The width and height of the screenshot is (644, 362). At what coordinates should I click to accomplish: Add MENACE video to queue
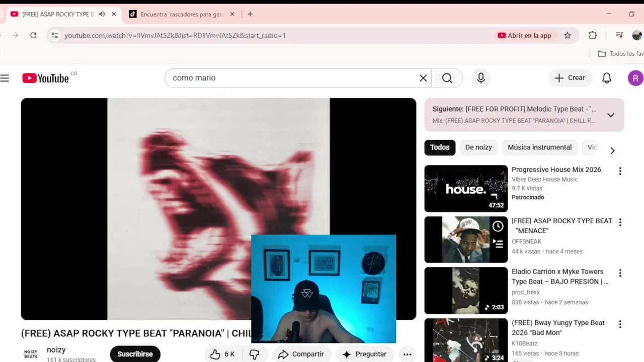pos(498,244)
